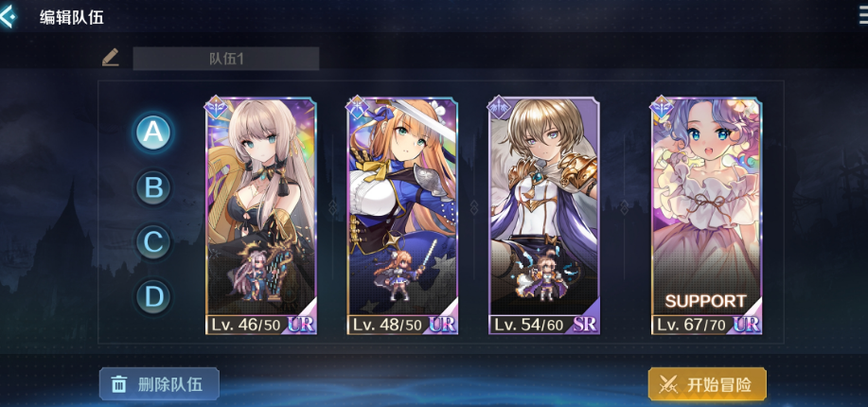Viewport: 868px width, 407px height.
Task: Click crossed swords icon on 开始冒险 button
Action: (669, 385)
